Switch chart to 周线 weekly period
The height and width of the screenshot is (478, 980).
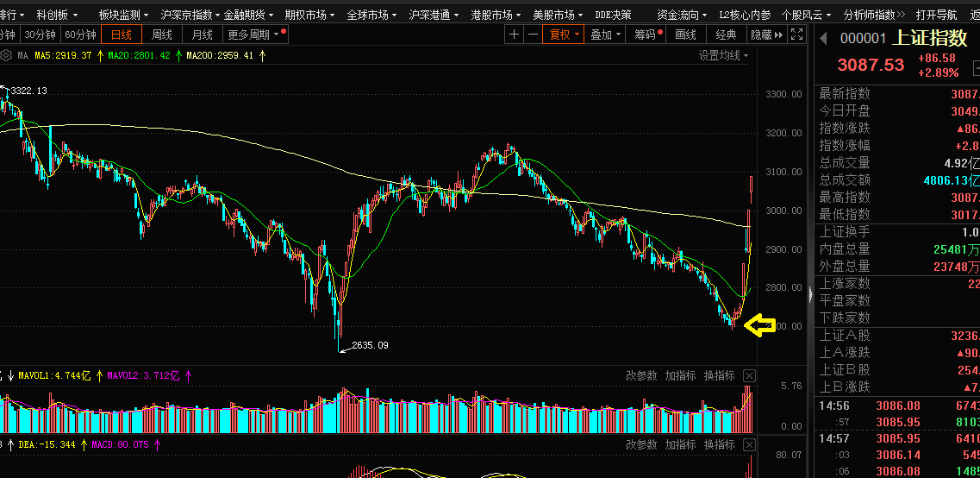pyautogui.click(x=162, y=35)
